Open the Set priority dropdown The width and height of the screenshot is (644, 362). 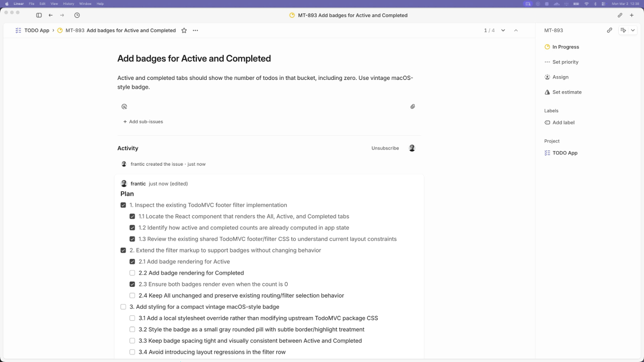click(561, 62)
